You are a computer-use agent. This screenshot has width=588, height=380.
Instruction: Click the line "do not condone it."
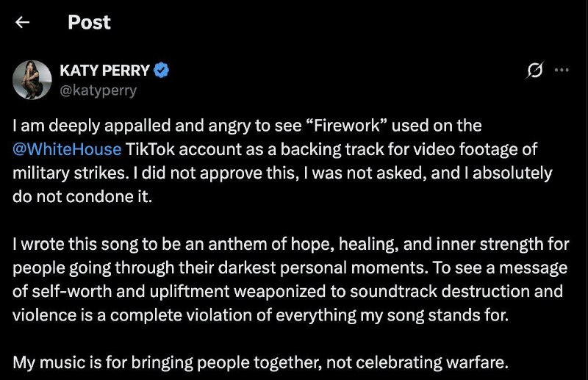click(82, 196)
